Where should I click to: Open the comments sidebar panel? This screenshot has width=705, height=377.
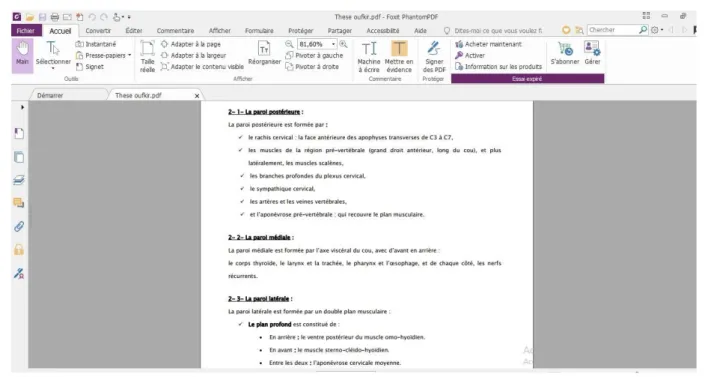click(x=19, y=203)
